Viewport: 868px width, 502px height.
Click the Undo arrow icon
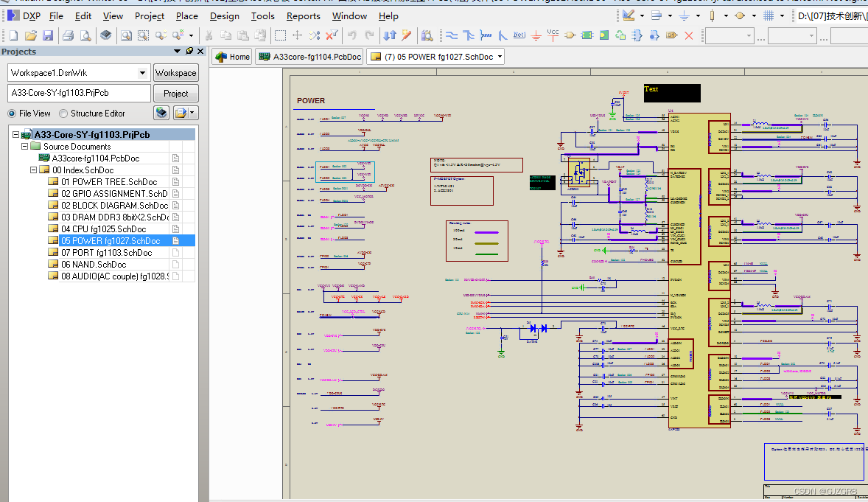pos(352,35)
